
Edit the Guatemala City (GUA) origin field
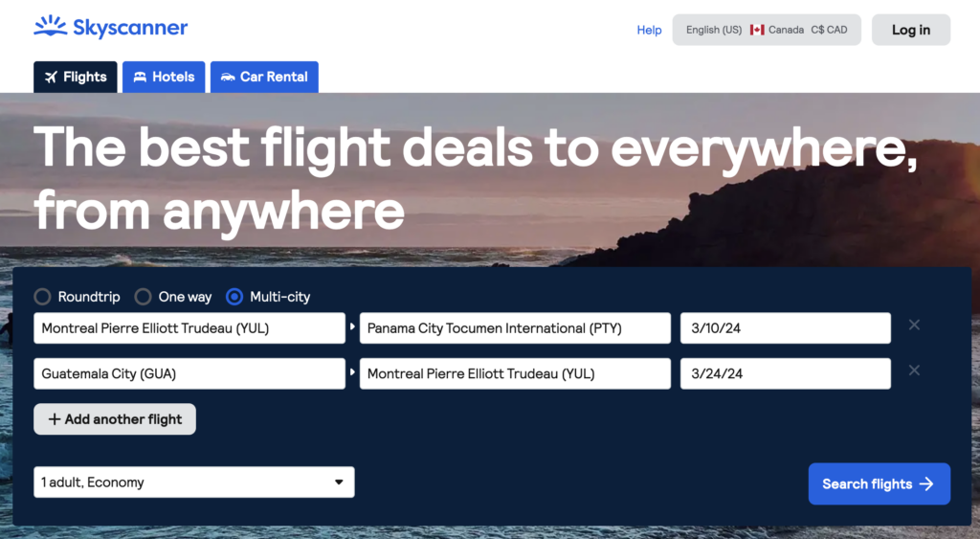coord(189,373)
